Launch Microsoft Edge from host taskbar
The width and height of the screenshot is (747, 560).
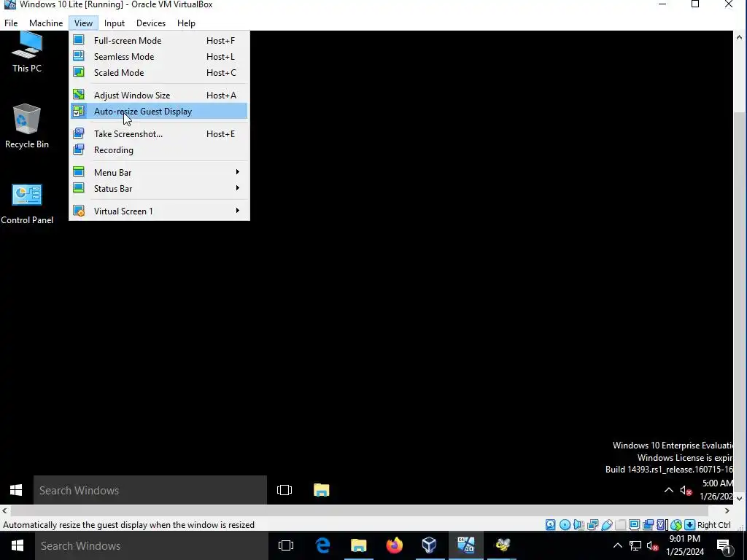point(323,545)
